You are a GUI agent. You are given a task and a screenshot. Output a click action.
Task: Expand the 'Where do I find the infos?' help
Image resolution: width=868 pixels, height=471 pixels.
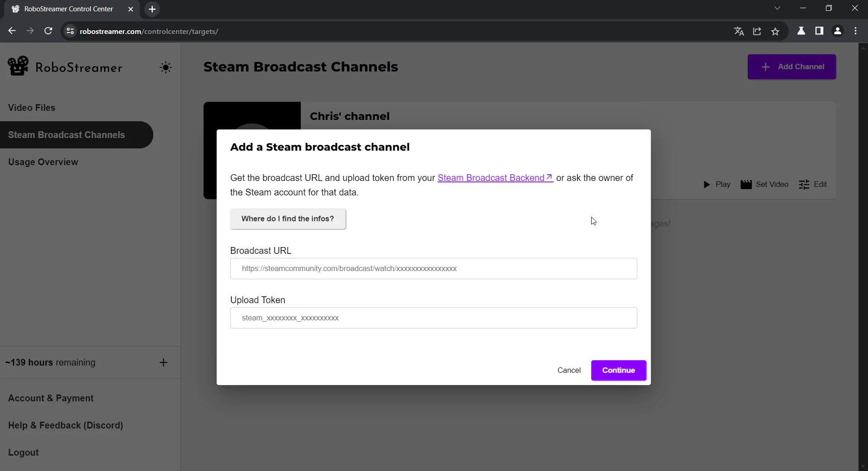(x=288, y=219)
